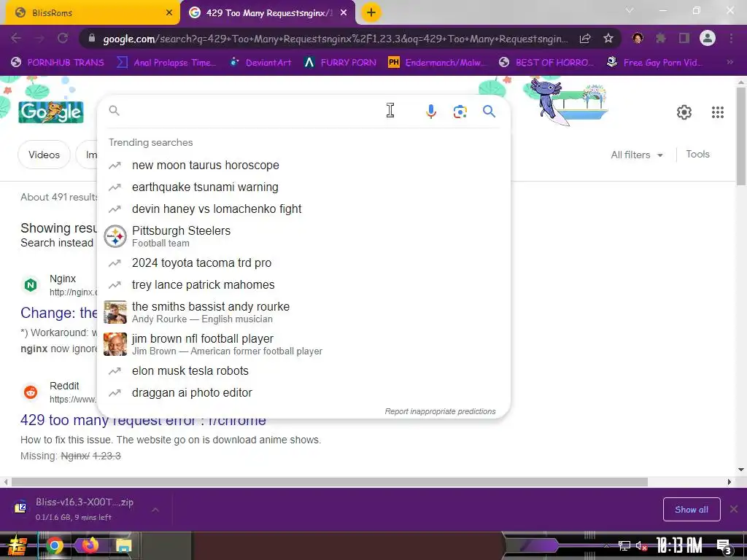Image resolution: width=747 pixels, height=560 pixels.
Task: Open the tab search chevron
Action: (x=630, y=10)
